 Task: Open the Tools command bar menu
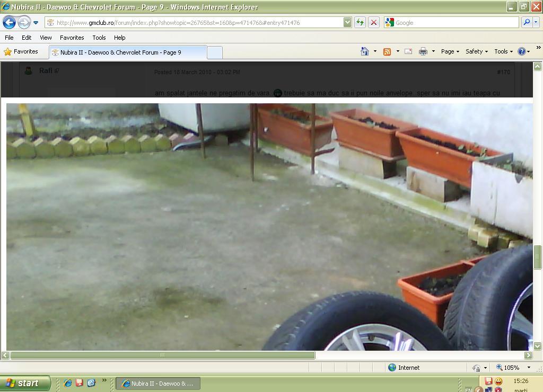click(504, 51)
